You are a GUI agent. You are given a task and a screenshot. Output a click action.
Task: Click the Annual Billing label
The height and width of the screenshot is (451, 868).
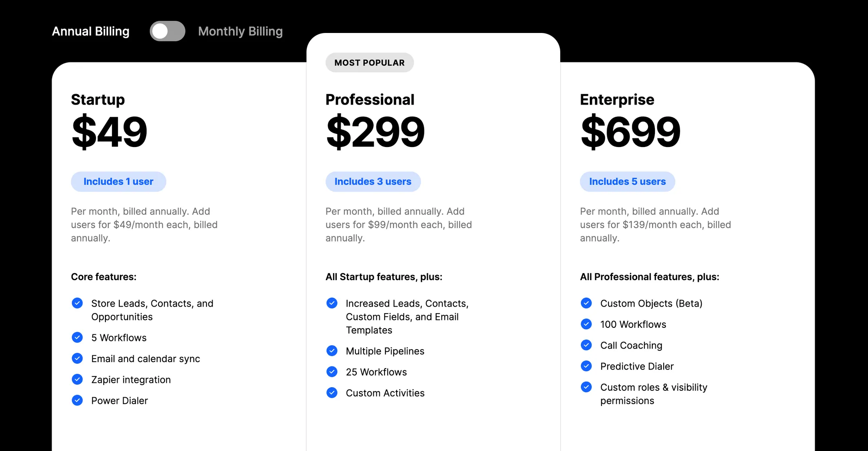(90, 31)
